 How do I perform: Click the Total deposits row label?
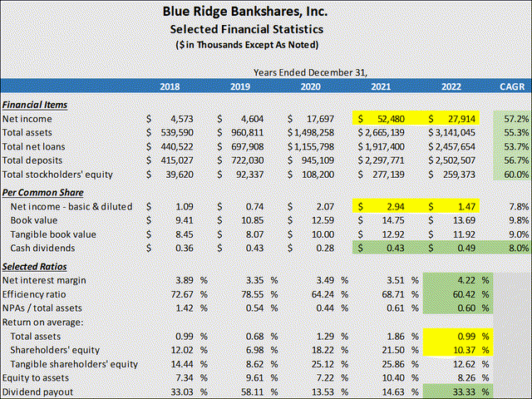click(x=32, y=160)
